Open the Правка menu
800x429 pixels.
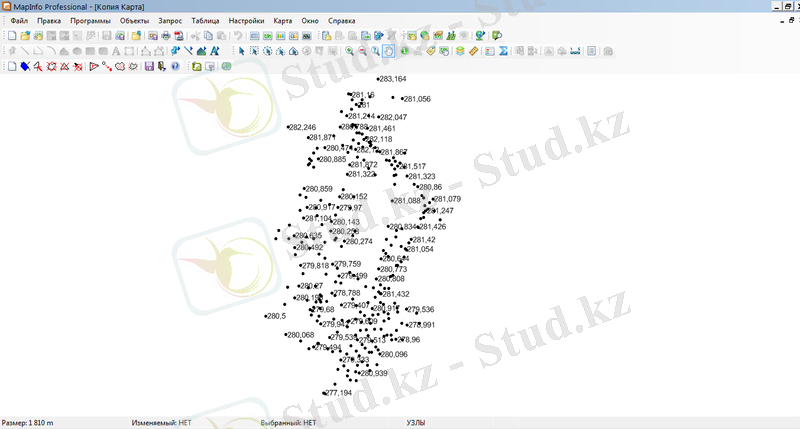click(x=49, y=21)
